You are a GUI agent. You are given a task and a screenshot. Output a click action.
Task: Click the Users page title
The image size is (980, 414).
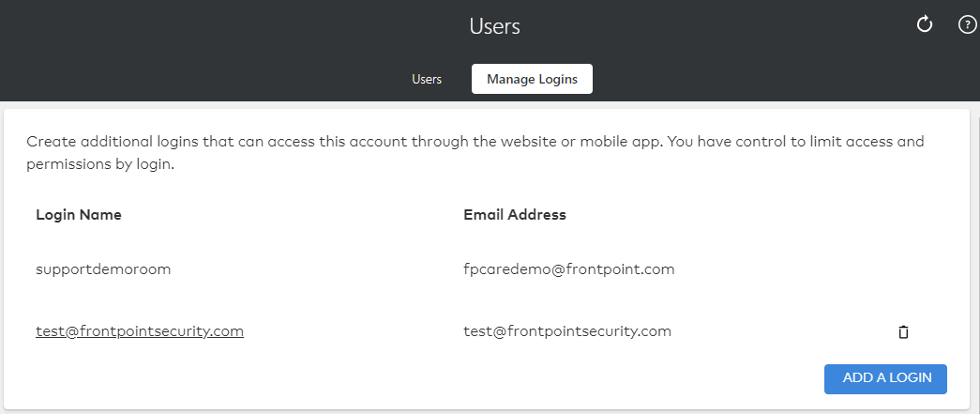click(494, 26)
